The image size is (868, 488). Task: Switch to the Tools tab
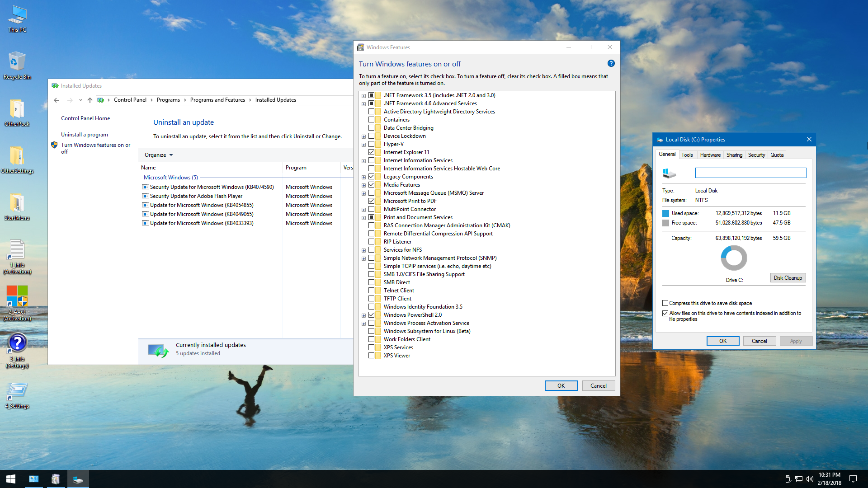point(687,155)
